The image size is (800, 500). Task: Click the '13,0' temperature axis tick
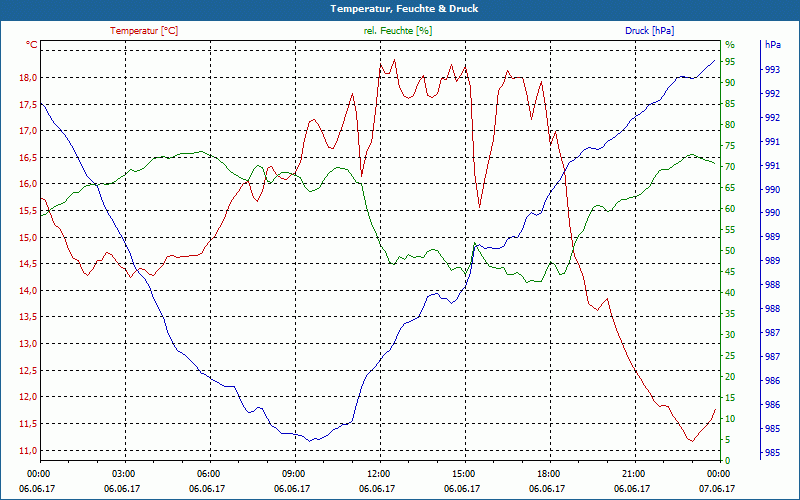click(x=28, y=343)
